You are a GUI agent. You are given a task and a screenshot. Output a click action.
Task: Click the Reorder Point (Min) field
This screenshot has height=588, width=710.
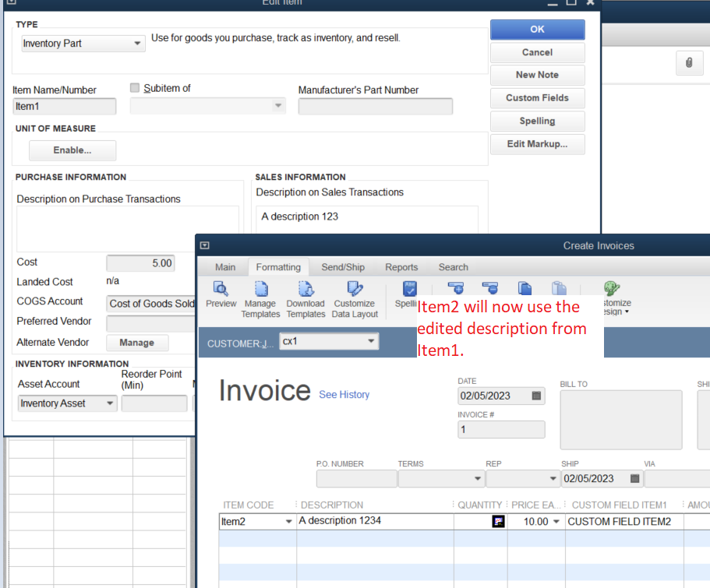[x=154, y=403]
